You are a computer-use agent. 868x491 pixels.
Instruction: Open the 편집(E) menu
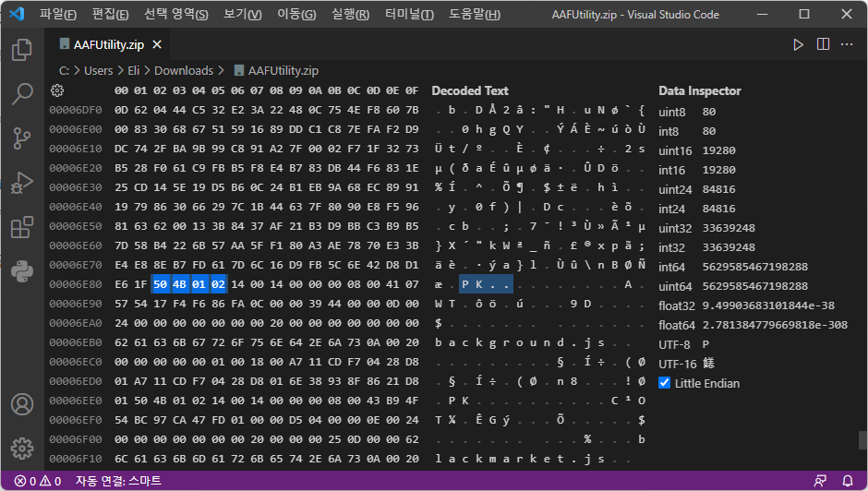point(110,15)
